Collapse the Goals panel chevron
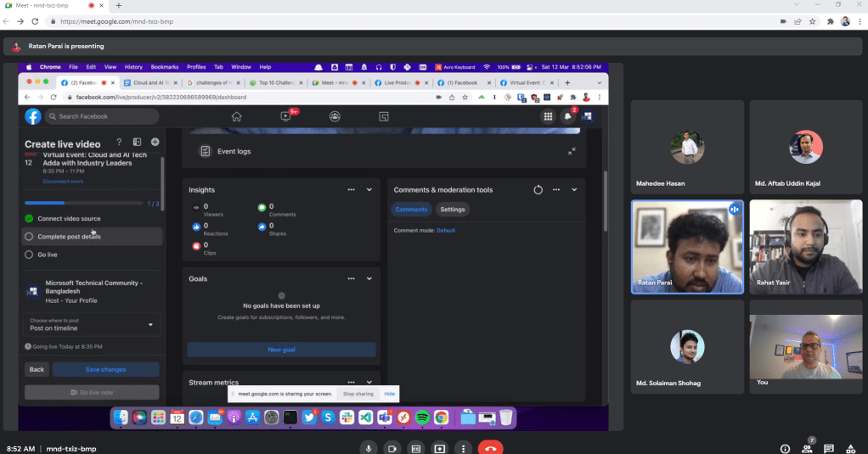 pos(369,278)
